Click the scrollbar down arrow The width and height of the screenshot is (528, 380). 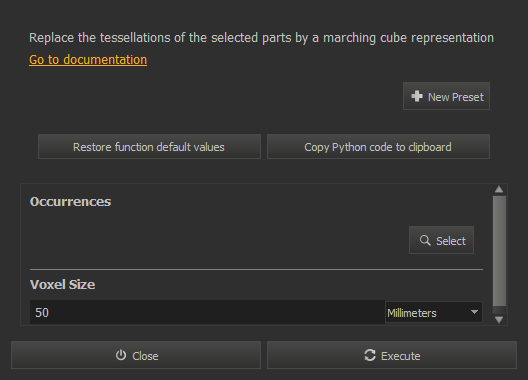pos(499,319)
